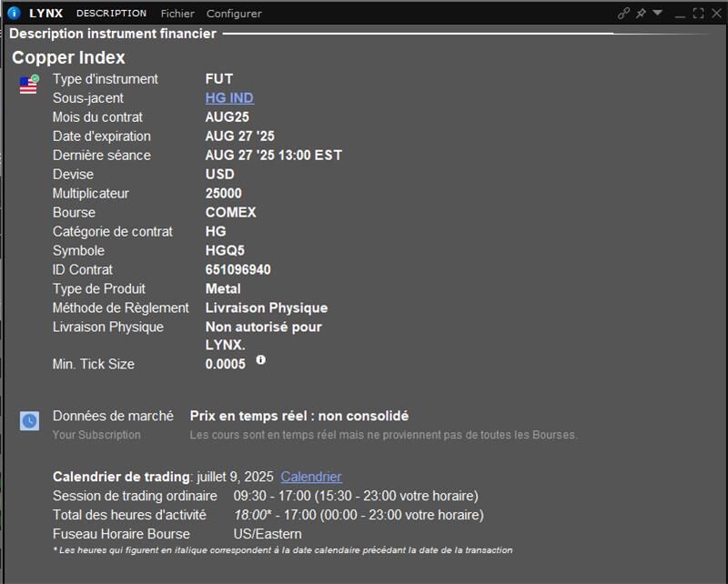The image size is (728, 584).
Task: Open the dropdown arrow in the title bar
Action: (x=657, y=14)
